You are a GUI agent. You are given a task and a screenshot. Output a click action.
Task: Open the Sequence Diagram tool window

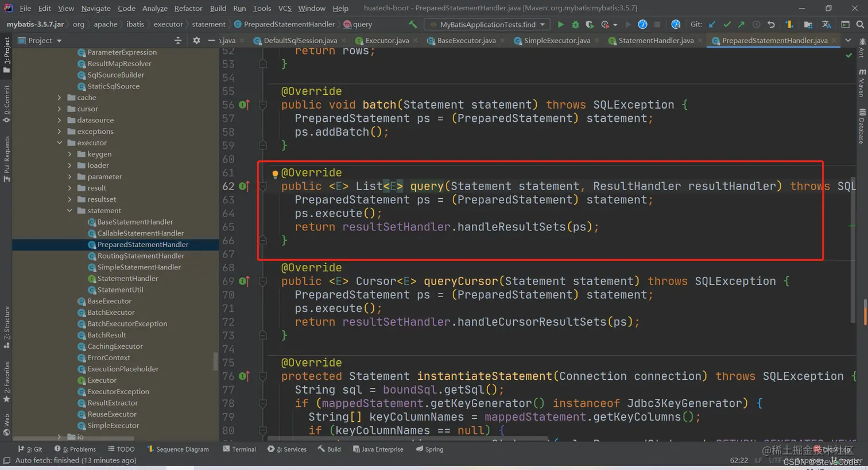[x=178, y=449]
